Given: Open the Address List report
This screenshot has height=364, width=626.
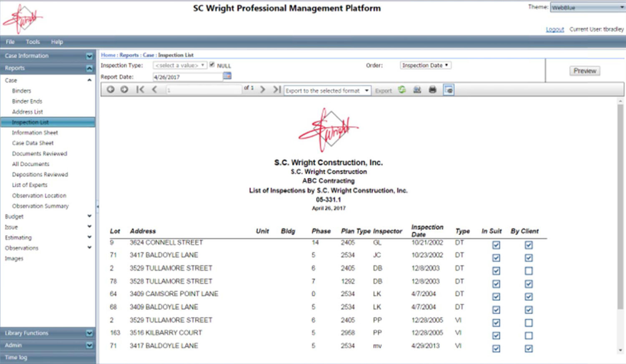Looking at the screenshot, I should 28,112.
